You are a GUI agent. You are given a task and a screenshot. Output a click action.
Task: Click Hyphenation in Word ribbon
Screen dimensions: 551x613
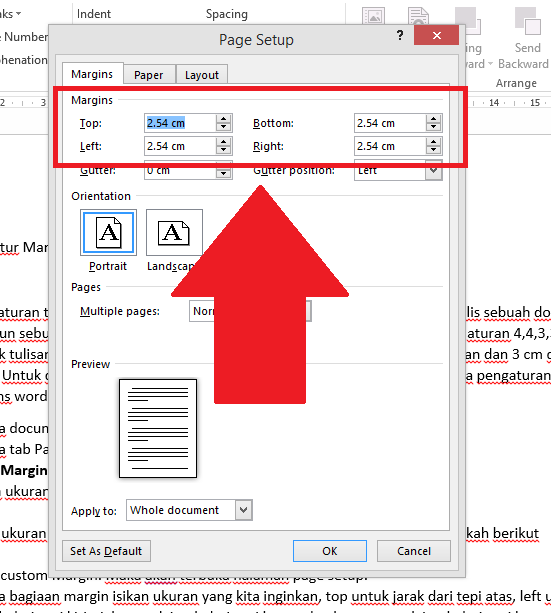click(23, 60)
